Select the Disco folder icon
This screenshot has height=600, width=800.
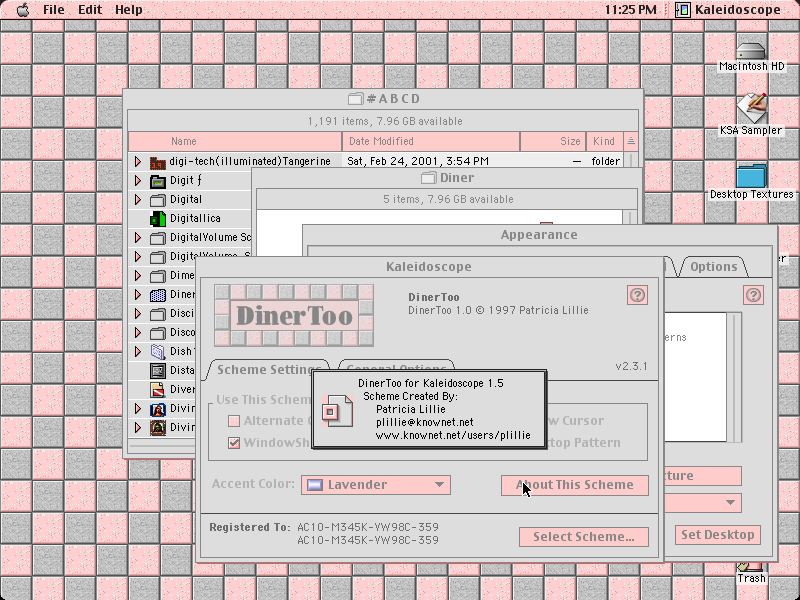pos(158,333)
